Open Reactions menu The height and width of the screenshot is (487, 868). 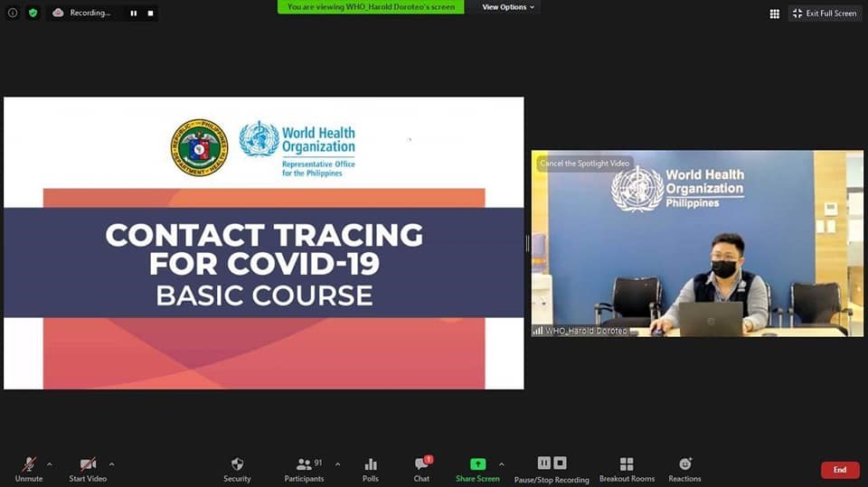pos(684,469)
